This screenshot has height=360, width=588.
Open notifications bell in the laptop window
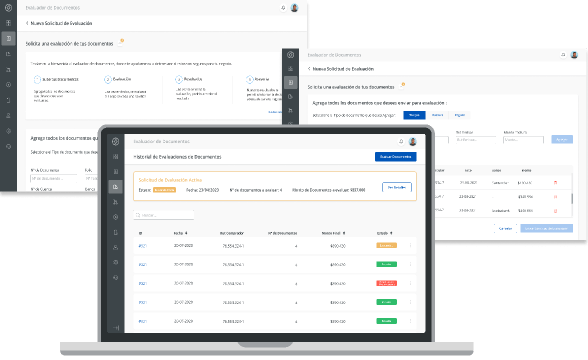click(x=401, y=141)
